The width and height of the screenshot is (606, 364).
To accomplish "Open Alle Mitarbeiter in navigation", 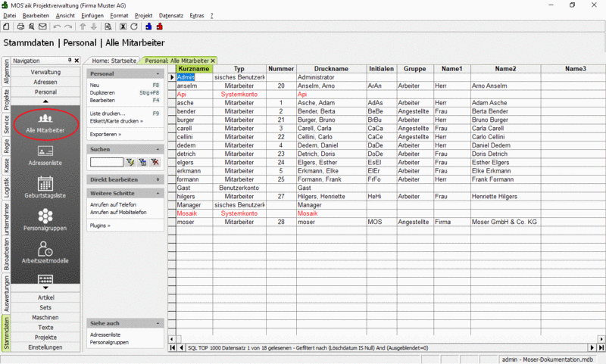I will tap(45, 123).
